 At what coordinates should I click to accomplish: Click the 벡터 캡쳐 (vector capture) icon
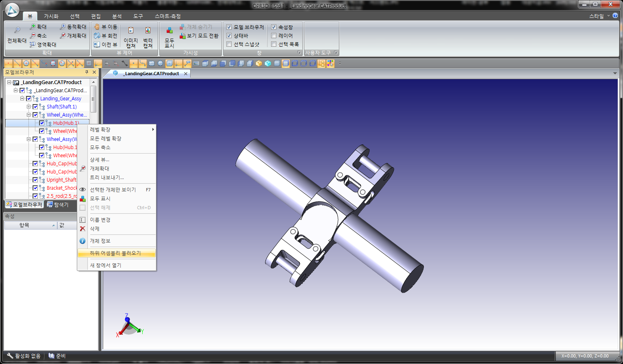coord(148,31)
